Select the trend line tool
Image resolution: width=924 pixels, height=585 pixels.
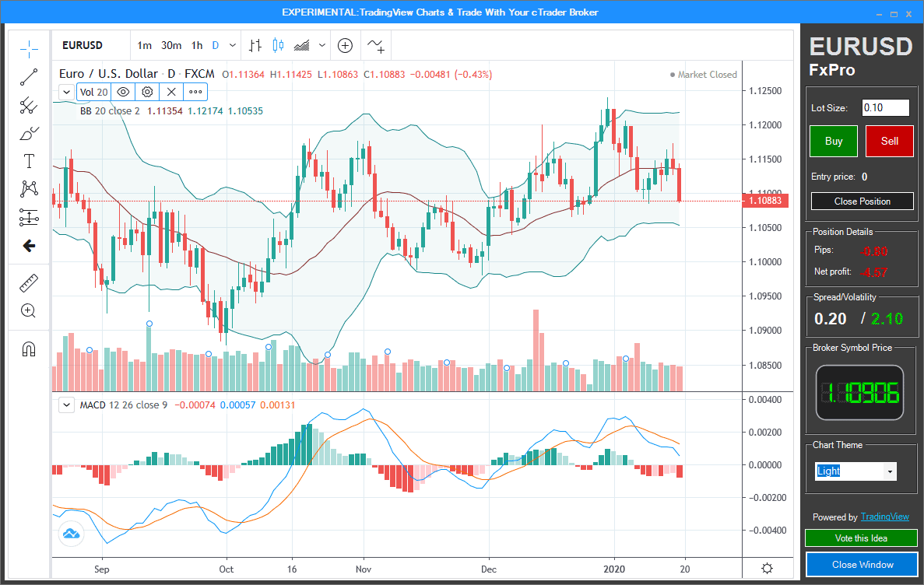coord(29,77)
